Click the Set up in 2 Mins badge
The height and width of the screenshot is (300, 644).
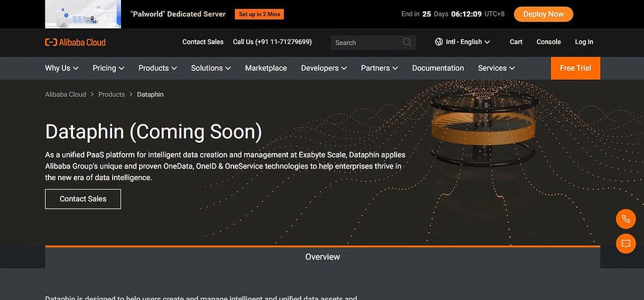[259, 14]
